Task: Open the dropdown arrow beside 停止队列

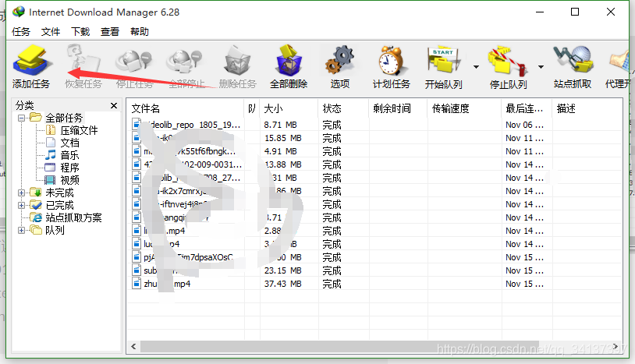Action: 541,67
